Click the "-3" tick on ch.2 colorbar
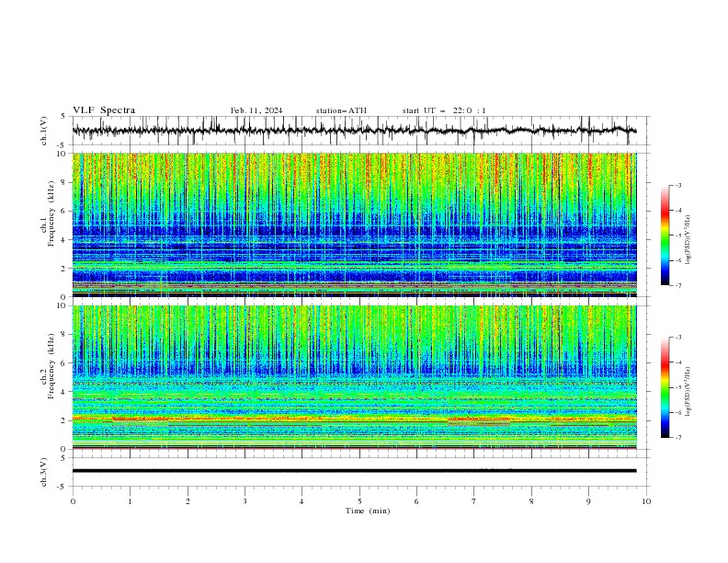 (x=678, y=338)
